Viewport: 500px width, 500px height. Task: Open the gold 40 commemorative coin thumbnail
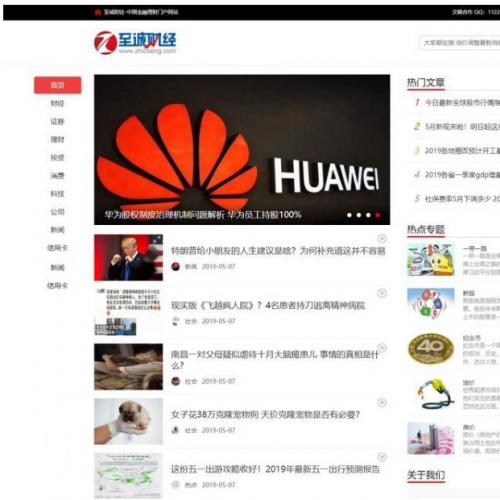(x=431, y=349)
